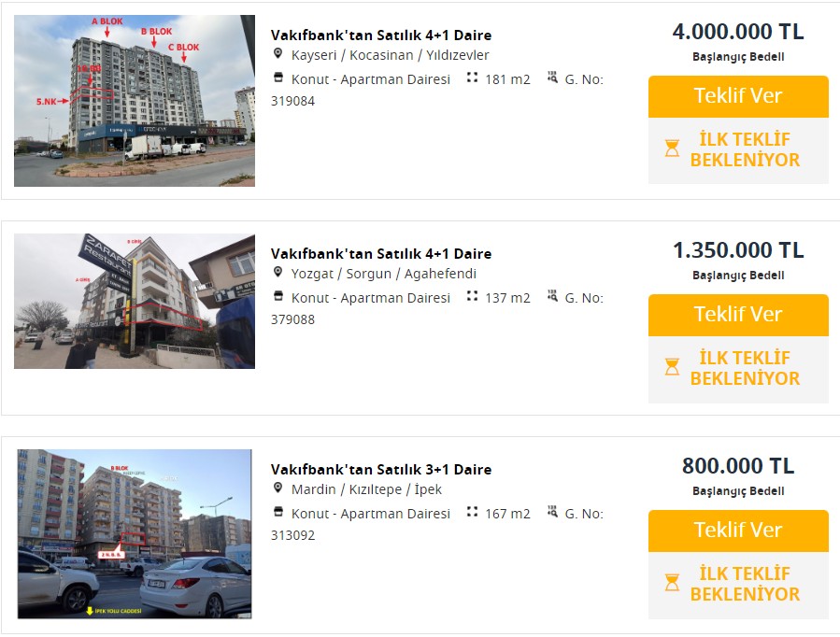The height and width of the screenshot is (637, 840).
Task: Click the magnifier icon beside G. No 319084
Action: point(554,79)
